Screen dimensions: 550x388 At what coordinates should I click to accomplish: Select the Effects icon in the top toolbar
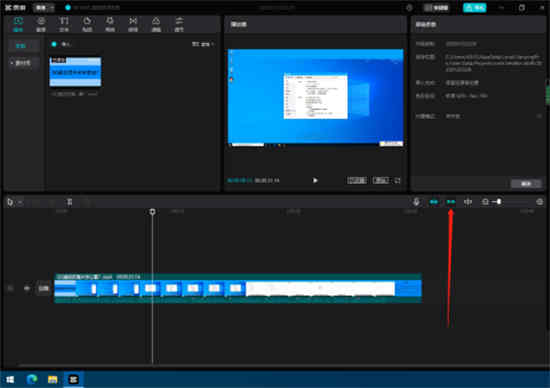pos(110,24)
